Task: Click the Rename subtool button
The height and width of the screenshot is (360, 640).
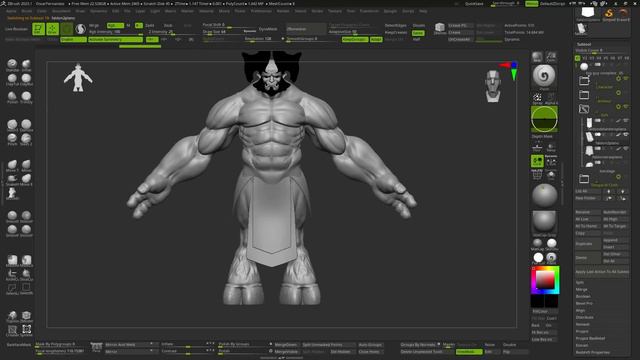Action: tap(587, 212)
